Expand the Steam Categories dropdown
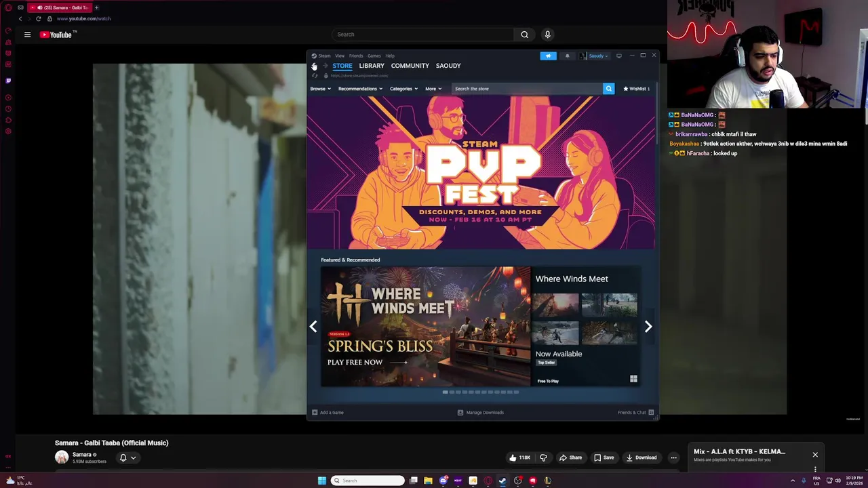This screenshot has height=488, width=868. click(404, 89)
